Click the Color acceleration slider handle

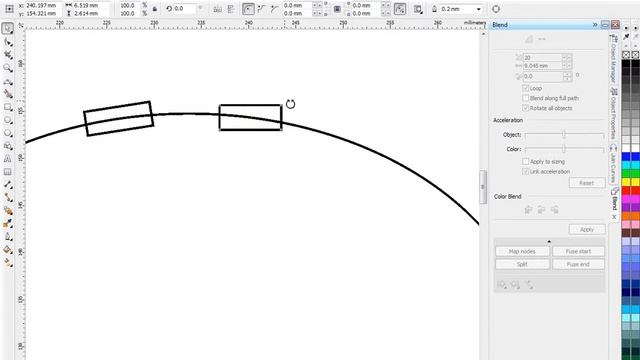[x=564, y=149]
